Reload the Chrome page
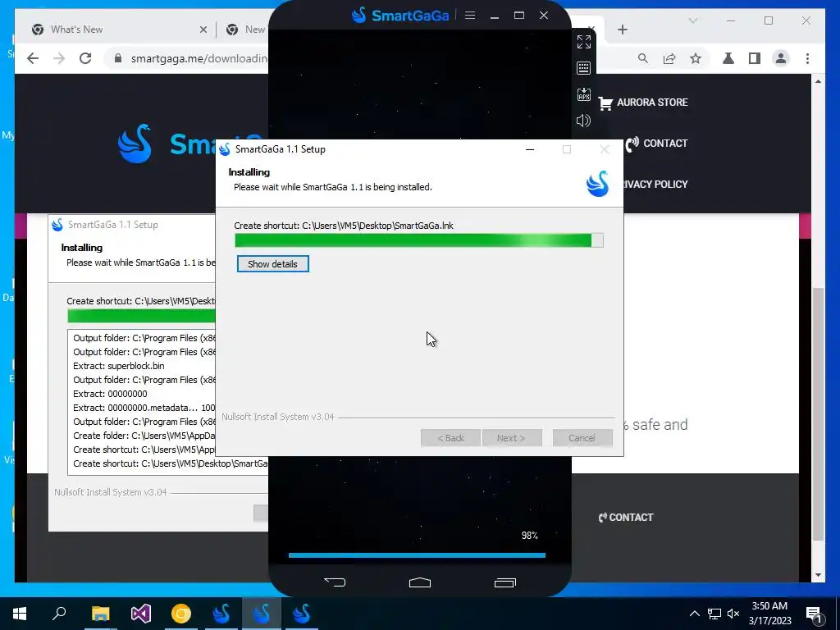840x630 pixels. [85, 58]
